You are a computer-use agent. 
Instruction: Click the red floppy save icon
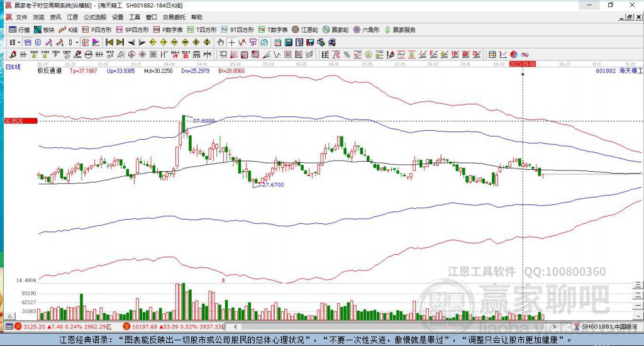pyautogui.click(x=310, y=42)
